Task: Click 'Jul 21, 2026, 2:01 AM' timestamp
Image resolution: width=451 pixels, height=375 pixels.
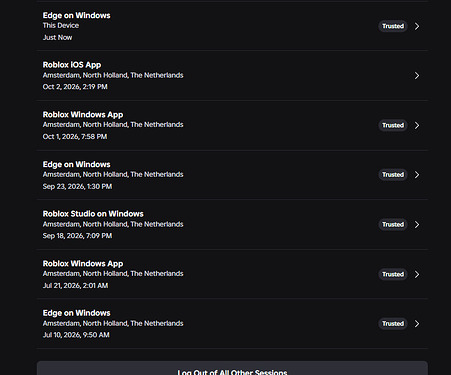Action: 75,286
